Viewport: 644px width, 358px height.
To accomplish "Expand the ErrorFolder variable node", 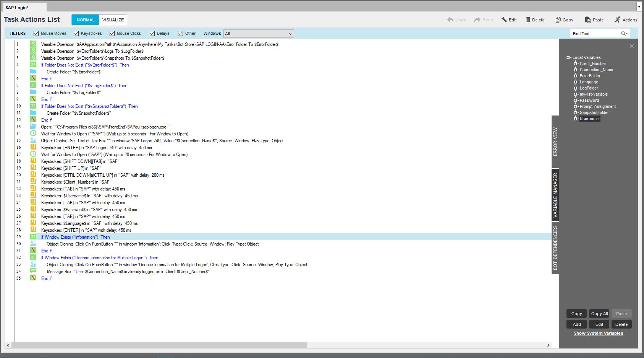I will (x=576, y=76).
